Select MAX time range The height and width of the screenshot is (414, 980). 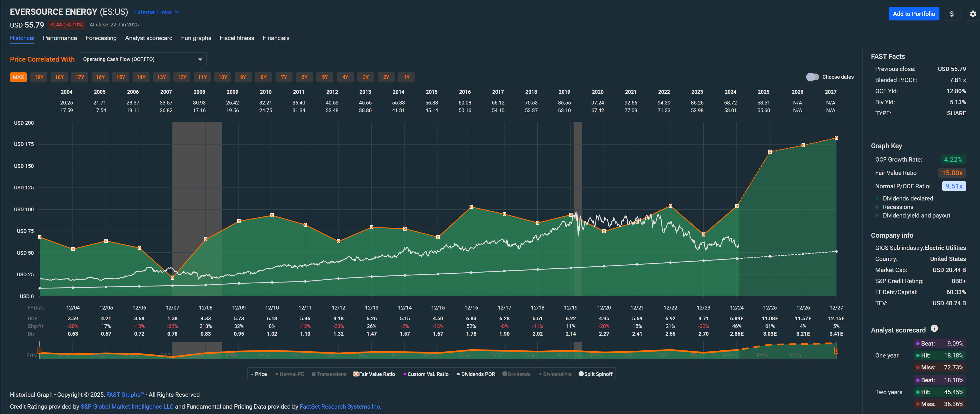(x=18, y=77)
